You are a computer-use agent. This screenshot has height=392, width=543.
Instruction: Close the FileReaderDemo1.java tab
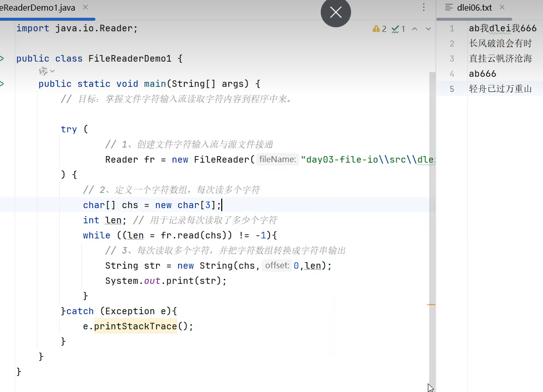pyautogui.click(x=85, y=7)
